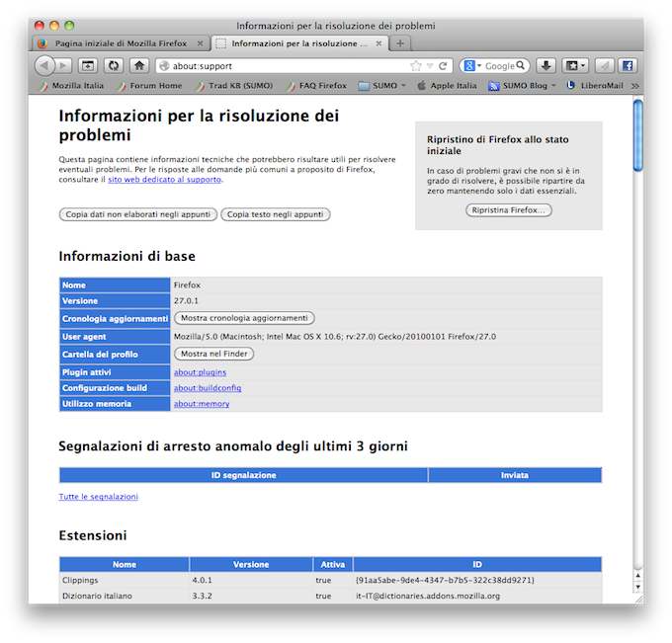Screen dimensions: 672x643
Task: Open the LiberoMail bookmark
Action: coord(595,86)
